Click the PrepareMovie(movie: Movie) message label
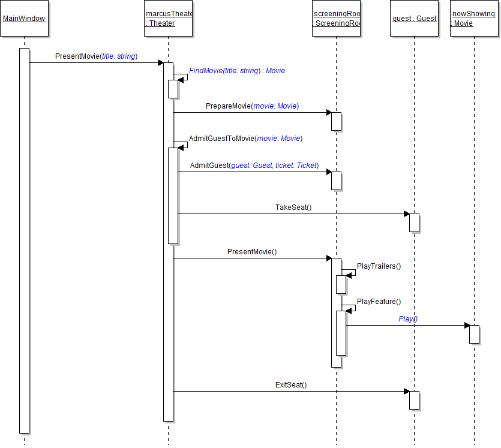This screenshot has width=501, height=448. 252,106
